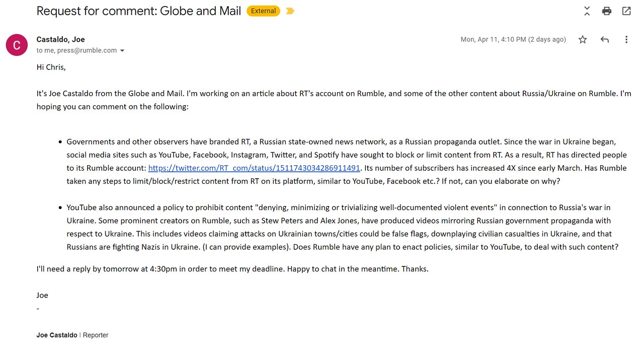
Task: Toggle the yellow importance marker
Action: point(290,11)
